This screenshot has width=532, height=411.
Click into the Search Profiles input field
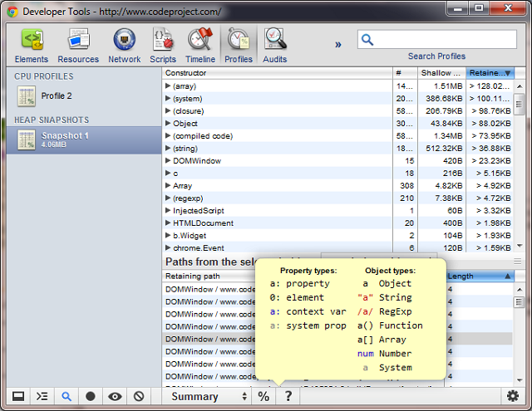437,39
